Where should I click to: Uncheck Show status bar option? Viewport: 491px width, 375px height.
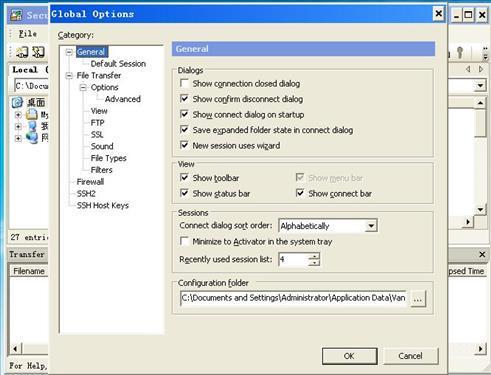pos(184,193)
